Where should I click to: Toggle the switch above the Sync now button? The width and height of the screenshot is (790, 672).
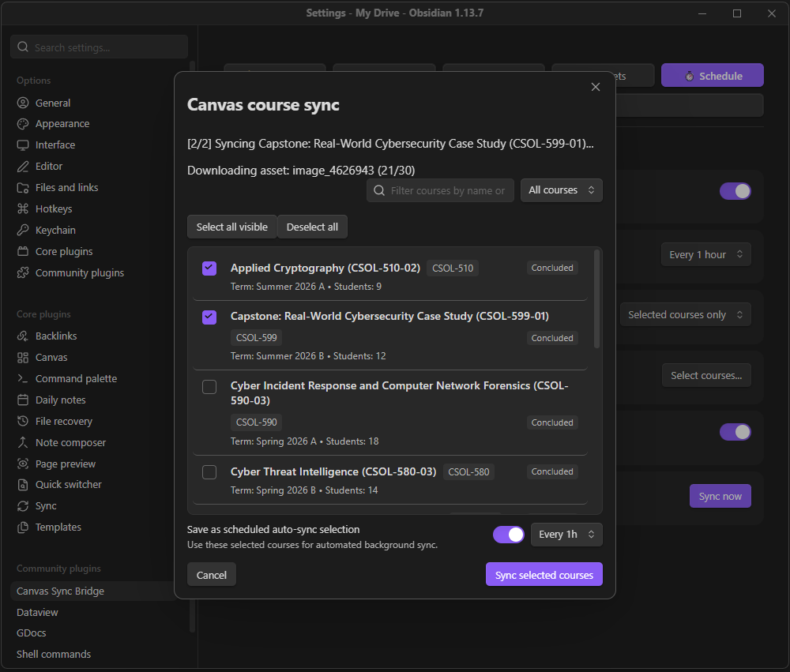pyautogui.click(x=735, y=432)
